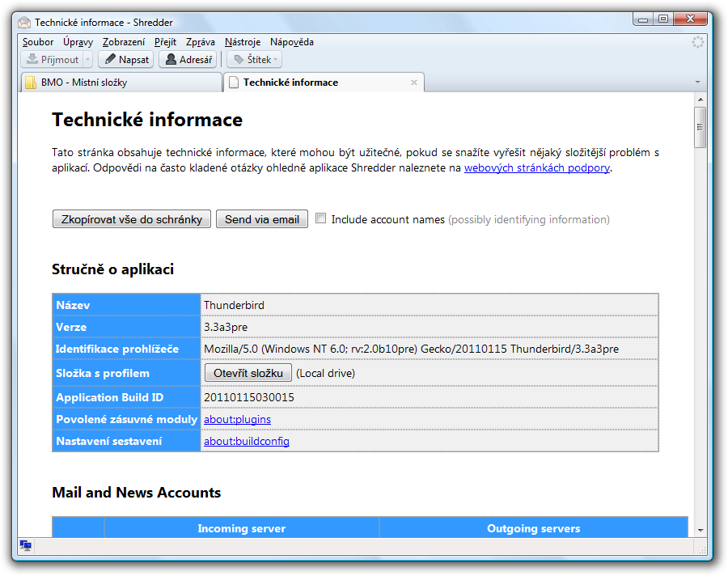
Task: Open the Zobrazení menu
Action: pos(124,42)
